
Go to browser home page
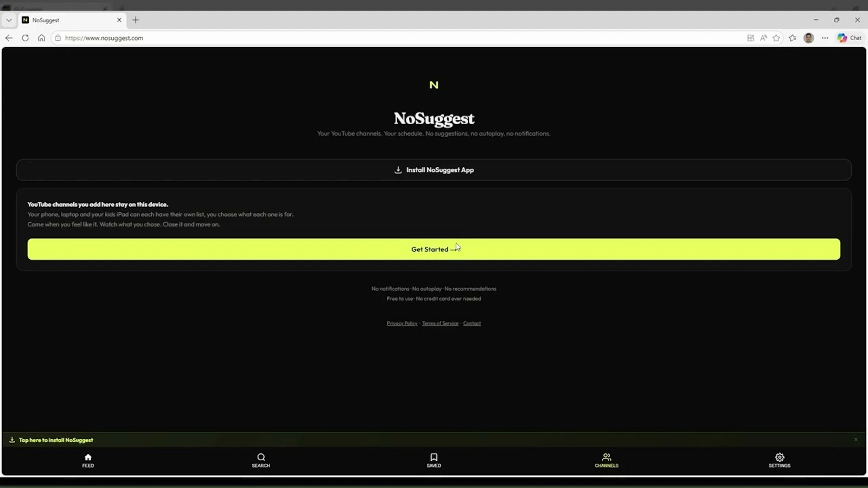41,38
